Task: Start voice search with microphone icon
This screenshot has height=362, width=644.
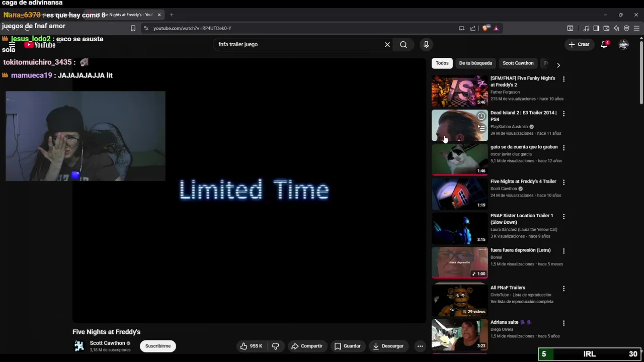Action: click(x=426, y=44)
